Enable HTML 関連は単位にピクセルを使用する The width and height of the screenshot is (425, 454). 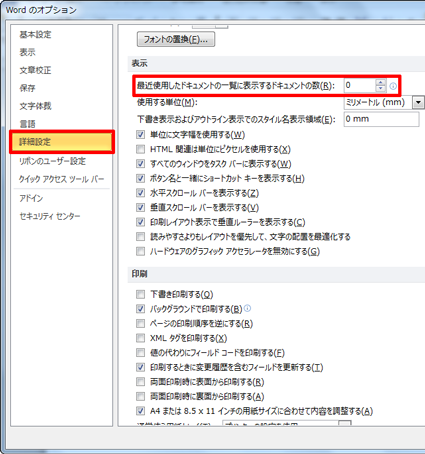point(140,149)
